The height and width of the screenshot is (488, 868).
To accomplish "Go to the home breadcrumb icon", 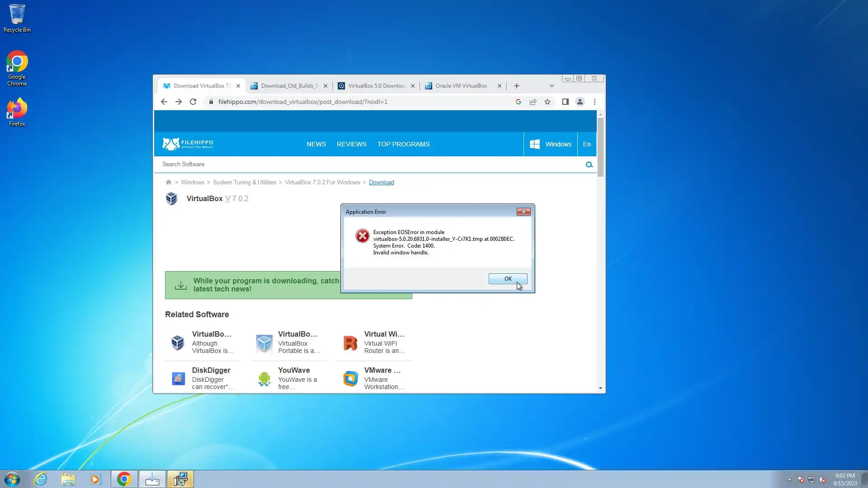I will point(168,182).
